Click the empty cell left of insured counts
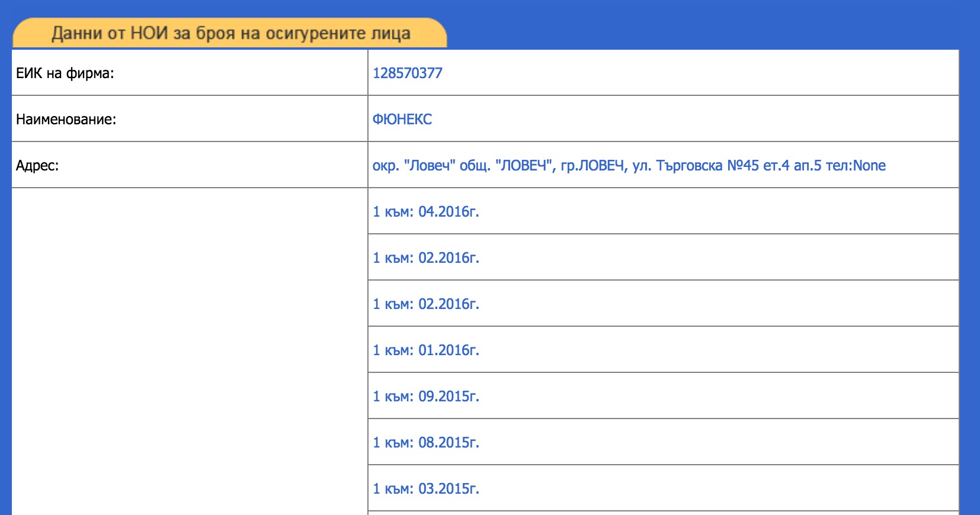The image size is (980, 515). tap(190, 349)
